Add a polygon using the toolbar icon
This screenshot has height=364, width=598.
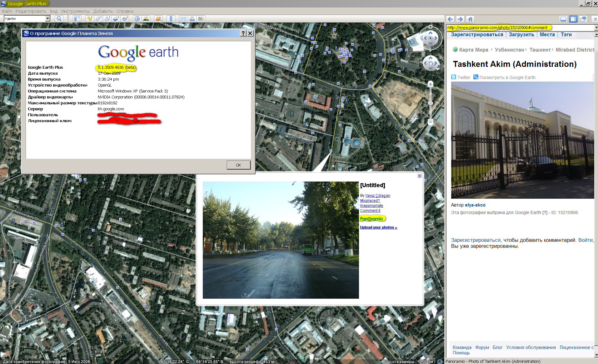click(98, 19)
